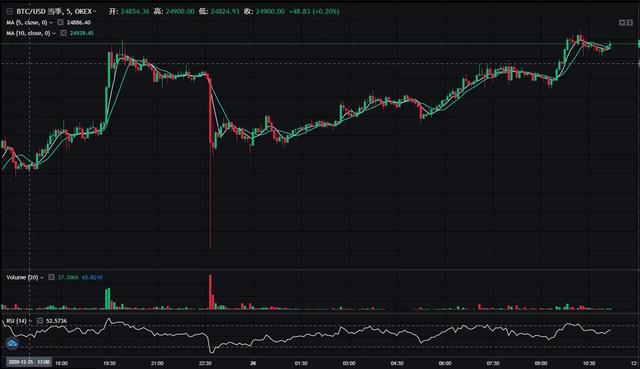
Task: Click the 2020-12-25 17:00 crosshair date label
Action: [29, 362]
